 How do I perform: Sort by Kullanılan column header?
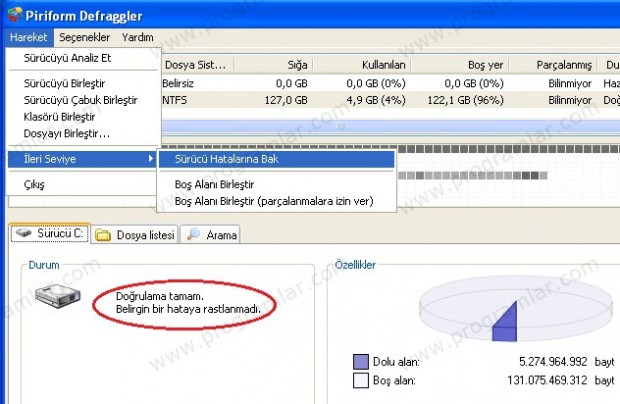362,65
